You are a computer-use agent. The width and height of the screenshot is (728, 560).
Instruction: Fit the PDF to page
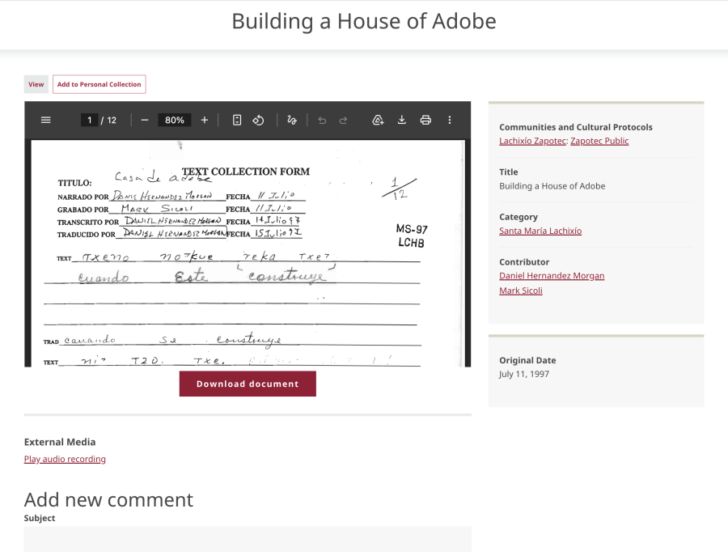(237, 121)
